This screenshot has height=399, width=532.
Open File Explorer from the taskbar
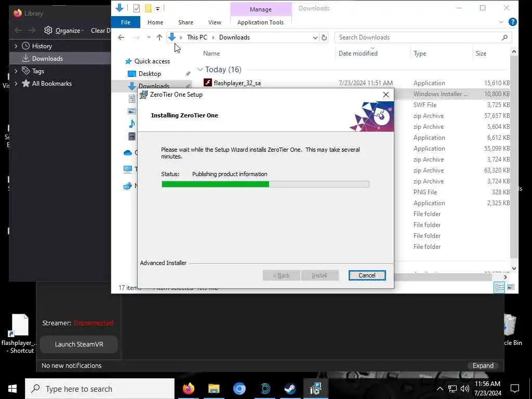click(214, 389)
